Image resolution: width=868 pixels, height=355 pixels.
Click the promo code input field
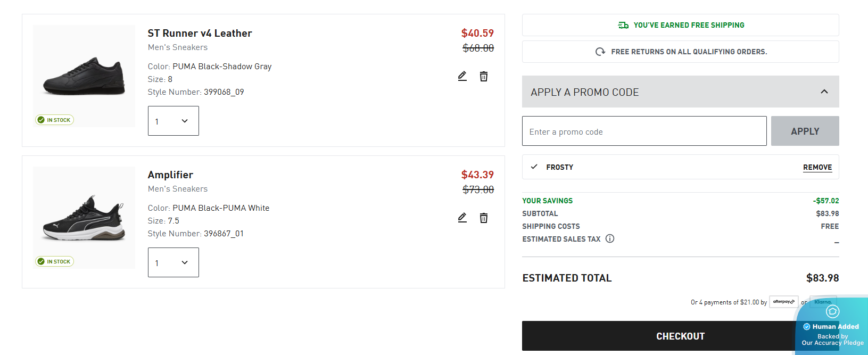point(644,131)
